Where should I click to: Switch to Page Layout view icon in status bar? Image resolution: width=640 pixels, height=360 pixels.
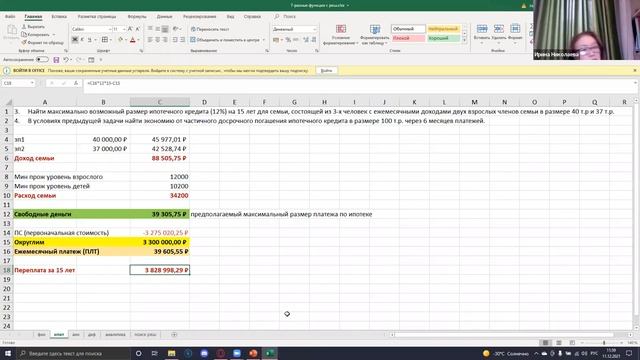(559, 343)
